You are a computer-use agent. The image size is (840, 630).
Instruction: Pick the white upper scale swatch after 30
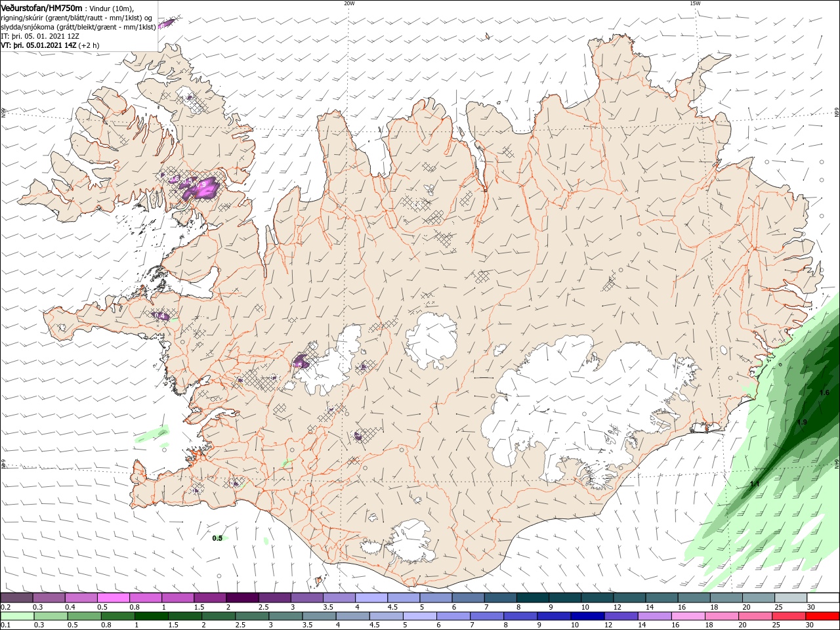(x=823, y=598)
